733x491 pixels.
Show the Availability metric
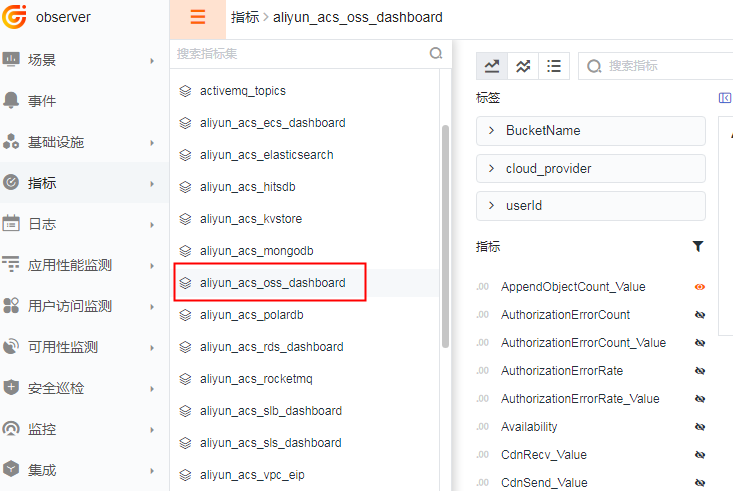tap(700, 426)
